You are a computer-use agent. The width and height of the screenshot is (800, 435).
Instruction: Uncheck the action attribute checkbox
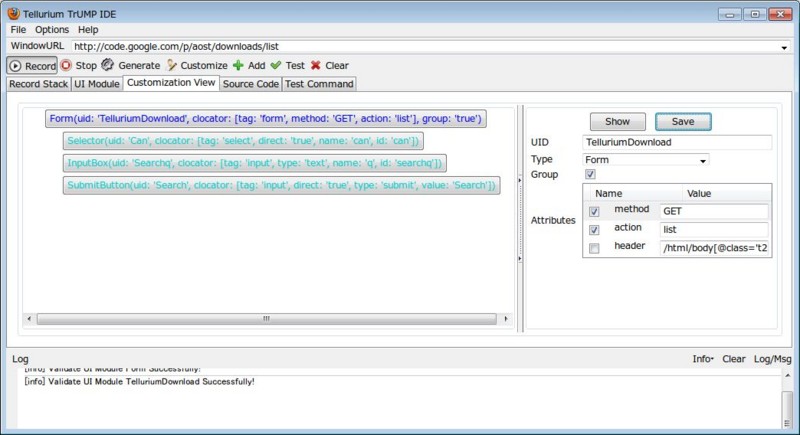click(594, 230)
